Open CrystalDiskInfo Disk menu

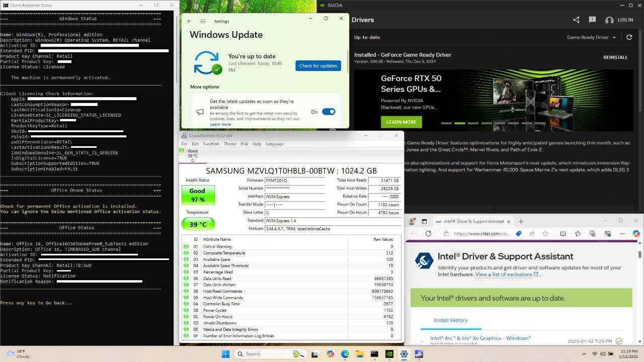coord(245,144)
